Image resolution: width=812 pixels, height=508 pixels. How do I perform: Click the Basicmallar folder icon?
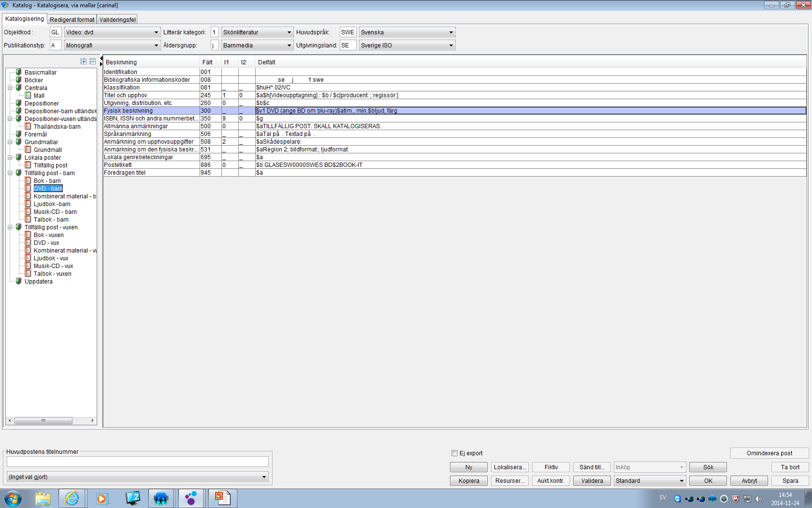tap(18, 72)
